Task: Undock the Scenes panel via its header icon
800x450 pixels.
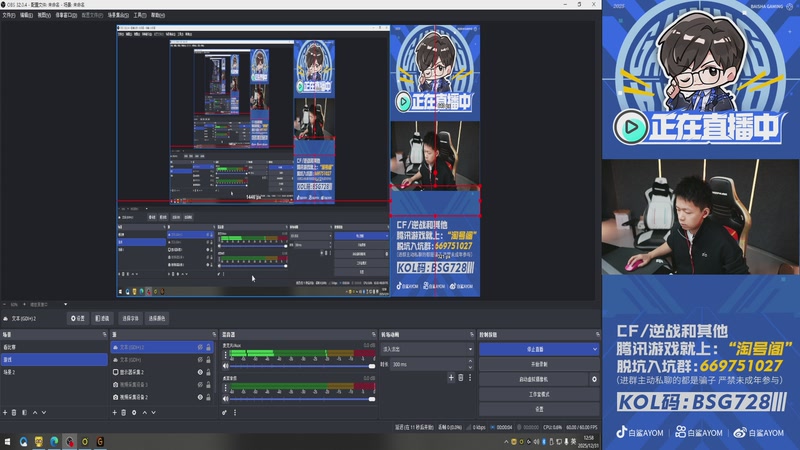Action: click(105, 335)
